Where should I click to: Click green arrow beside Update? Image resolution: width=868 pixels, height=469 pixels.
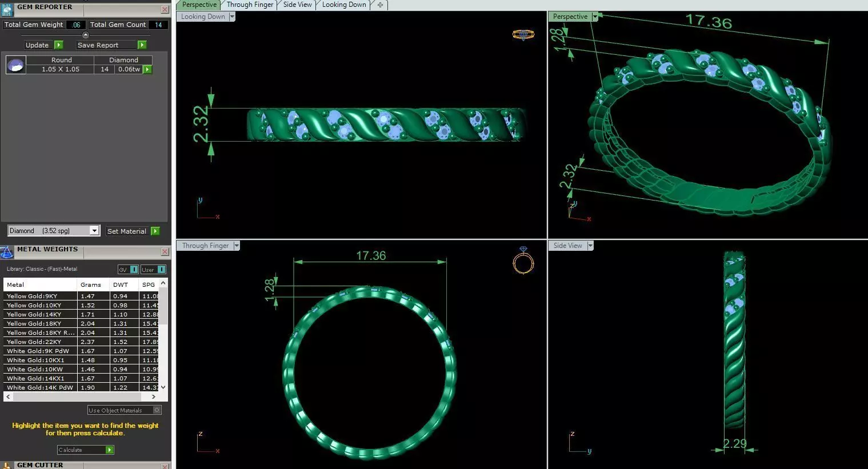pos(58,45)
